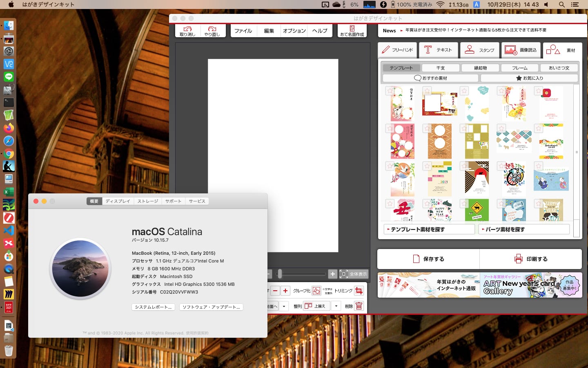
Task: Favorite the red photo-frame template star
Action: coord(427,91)
